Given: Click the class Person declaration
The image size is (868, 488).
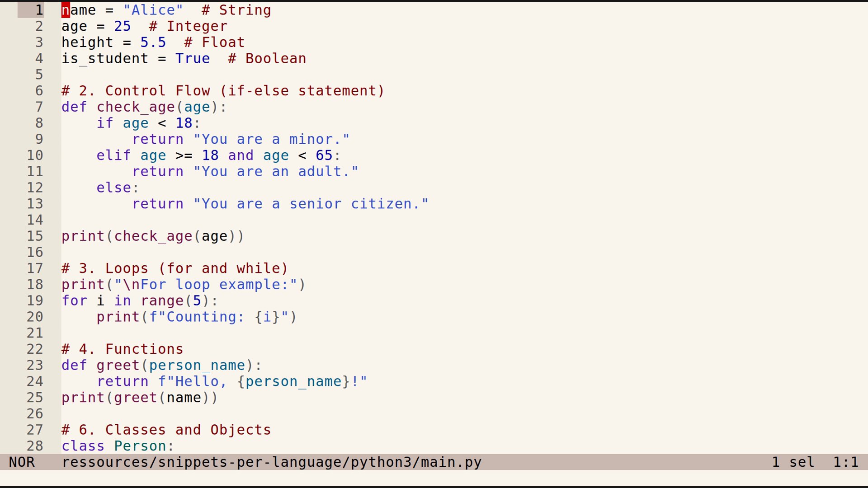Looking at the screenshot, I should pyautogui.click(x=117, y=446).
